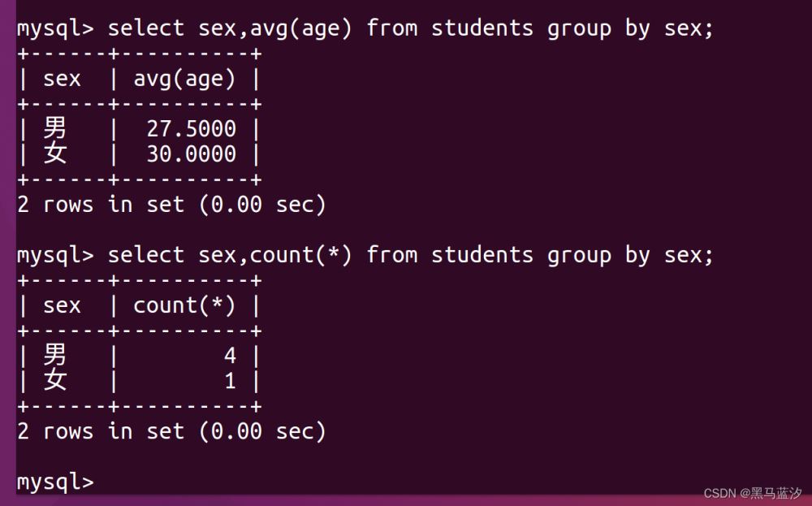The width and height of the screenshot is (812, 506).
Task: Select 男 in the count table
Action: pos(55,355)
